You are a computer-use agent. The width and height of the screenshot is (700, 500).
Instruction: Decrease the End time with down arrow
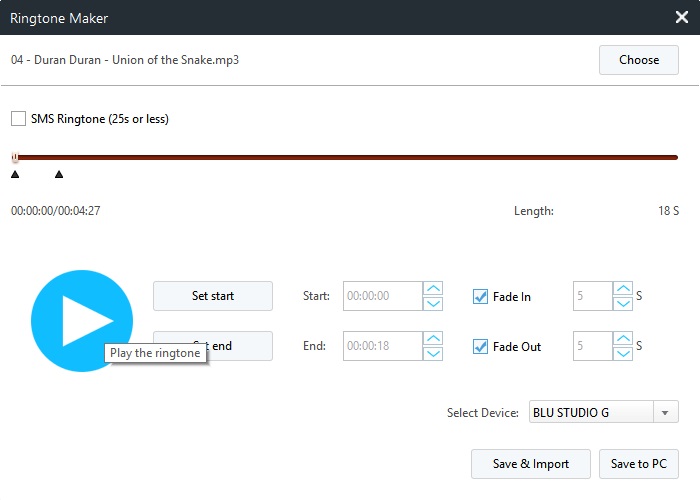pos(433,353)
